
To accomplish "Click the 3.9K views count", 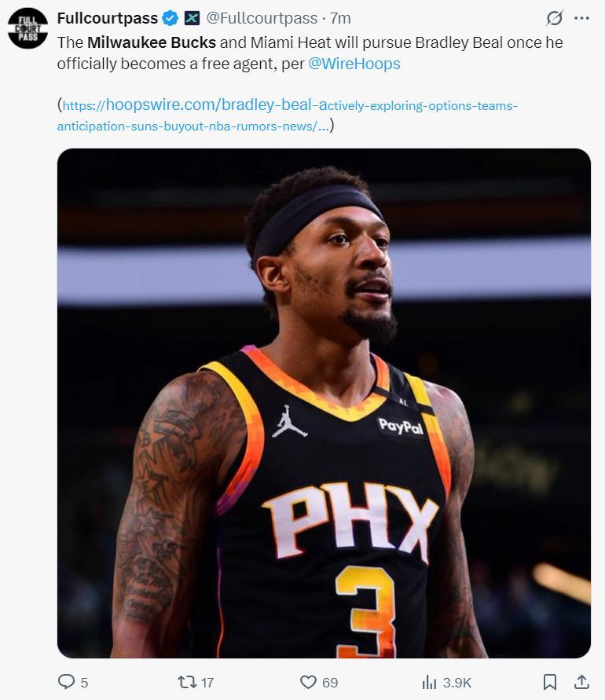I will tap(457, 683).
